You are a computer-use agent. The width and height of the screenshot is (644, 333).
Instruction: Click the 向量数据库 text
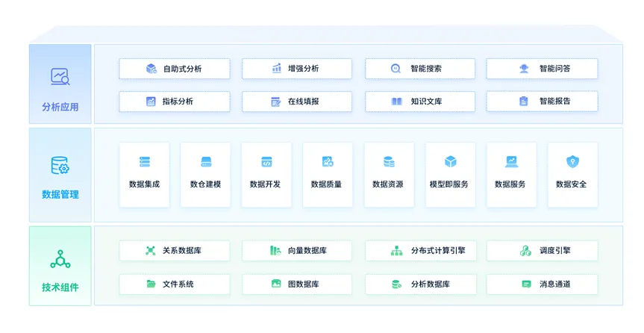[307, 250]
